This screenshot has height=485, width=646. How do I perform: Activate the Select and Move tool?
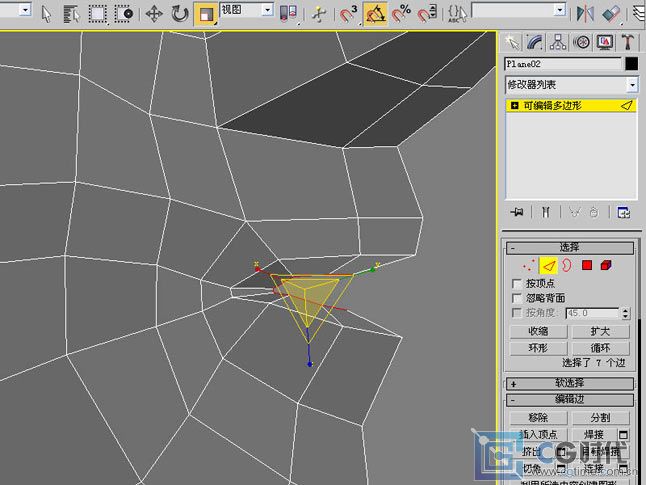[x=154, y=14]
